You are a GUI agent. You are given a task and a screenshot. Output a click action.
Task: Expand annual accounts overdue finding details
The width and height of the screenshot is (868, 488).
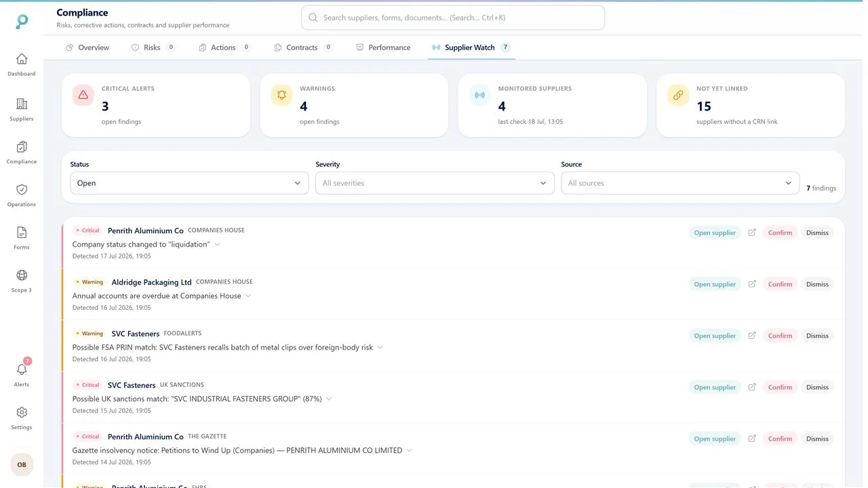pos(248,296)
